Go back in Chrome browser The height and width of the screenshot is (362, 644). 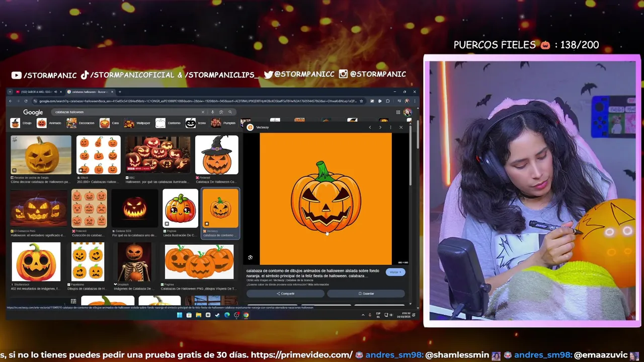pos(10,101)
